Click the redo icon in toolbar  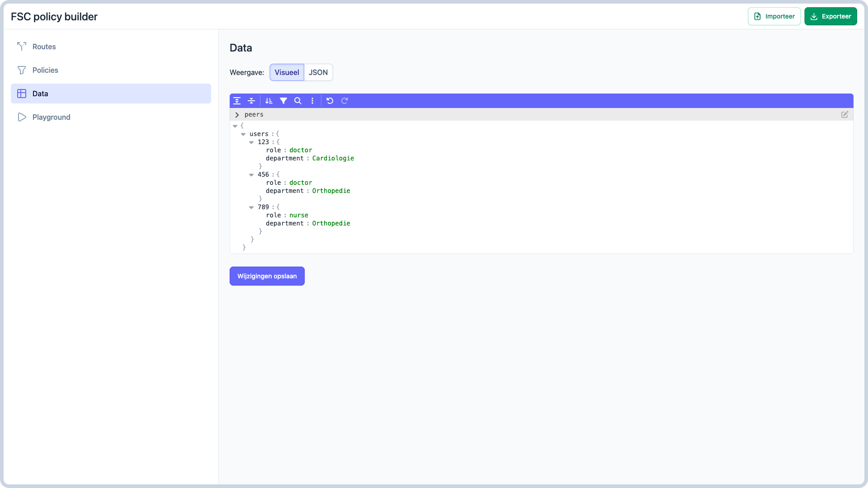[344, 100]
